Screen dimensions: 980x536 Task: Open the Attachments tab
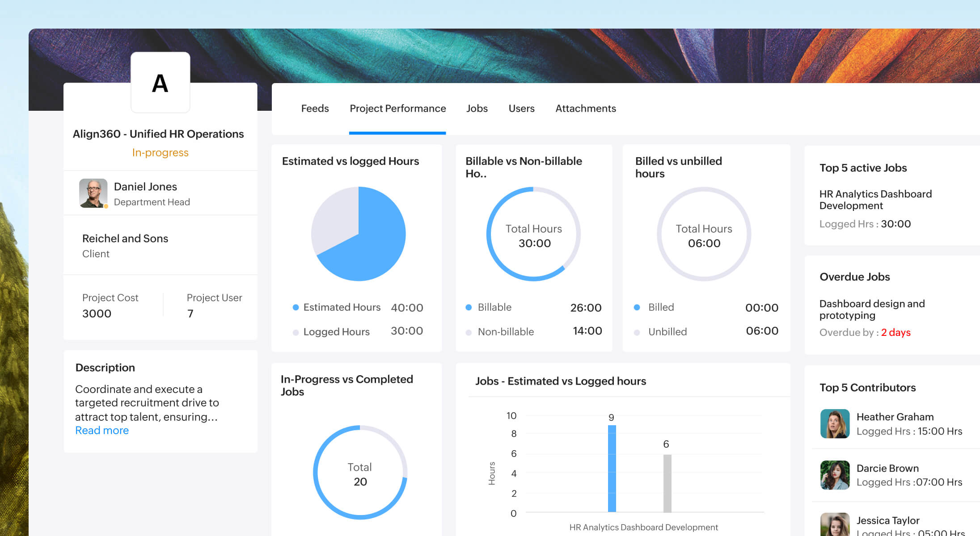(x=586, y=108)
